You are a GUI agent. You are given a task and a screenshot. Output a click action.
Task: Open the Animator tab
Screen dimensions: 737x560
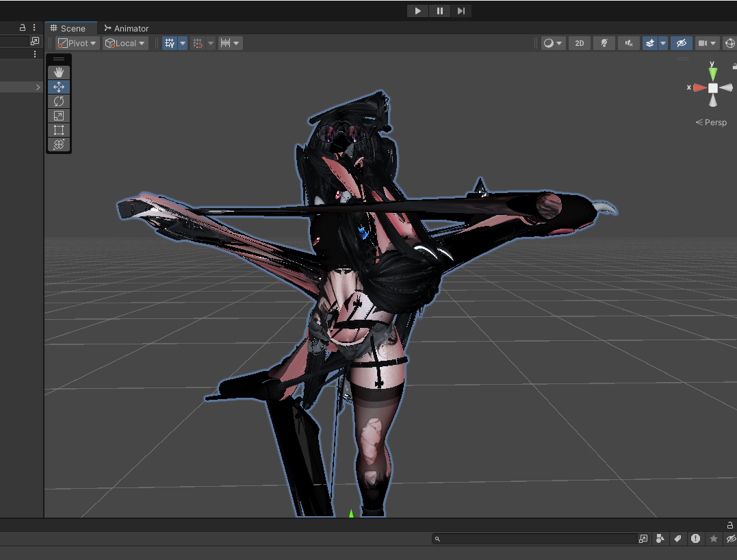point(127,28)
